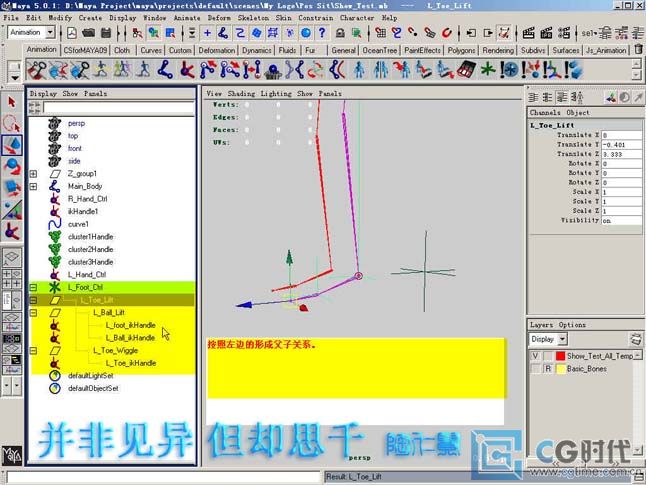
Task: Select the arrow Select tool
Action: pos(12,102)
